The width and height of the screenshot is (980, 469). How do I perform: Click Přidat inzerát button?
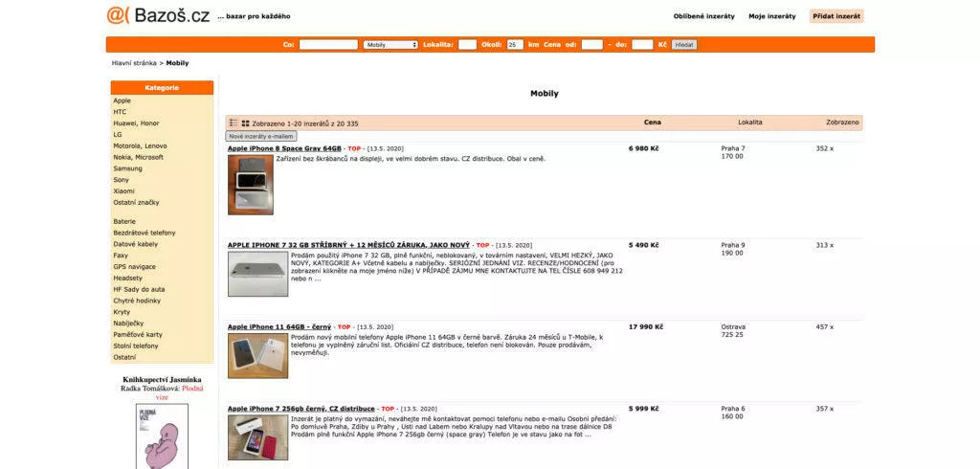click(836, 16)
